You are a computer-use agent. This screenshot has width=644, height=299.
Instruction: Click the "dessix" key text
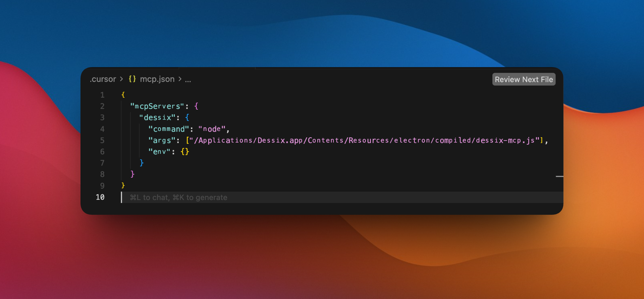[x=157, y=117]
